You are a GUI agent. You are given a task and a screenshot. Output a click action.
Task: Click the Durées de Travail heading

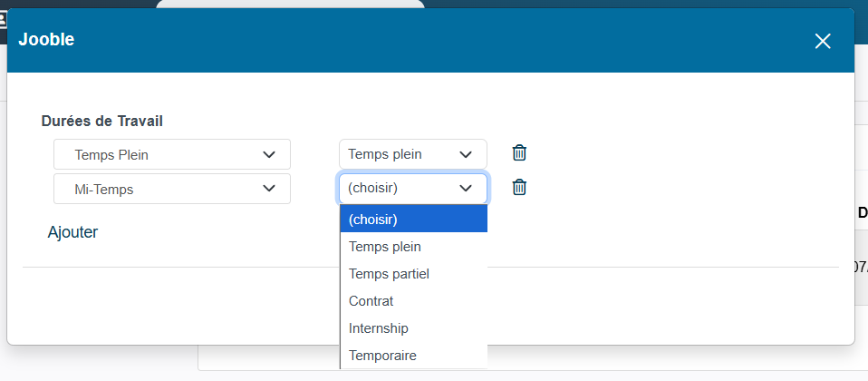coord(102,121)
